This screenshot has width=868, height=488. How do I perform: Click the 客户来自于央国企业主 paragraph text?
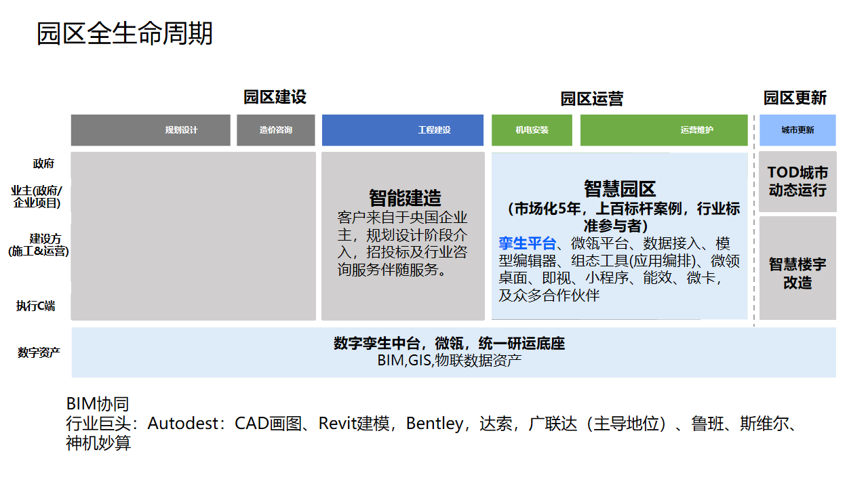click(403, 244)
